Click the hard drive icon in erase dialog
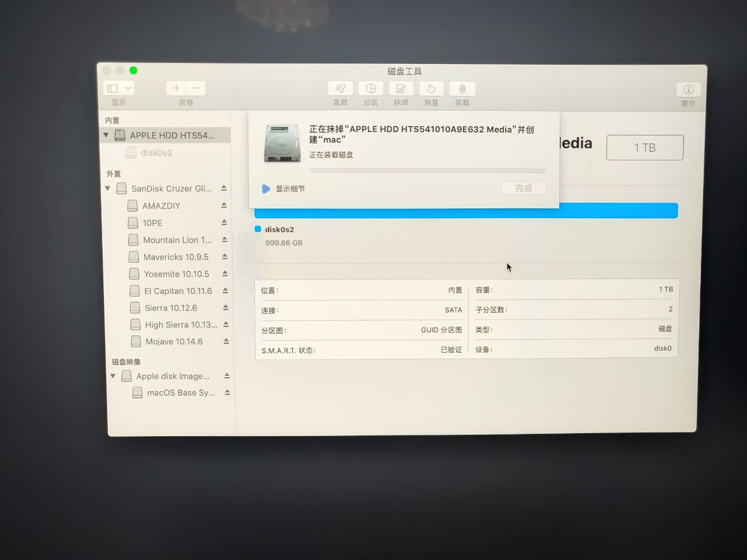This screenshot has height=560, width=747. click(x=282, y=143)
